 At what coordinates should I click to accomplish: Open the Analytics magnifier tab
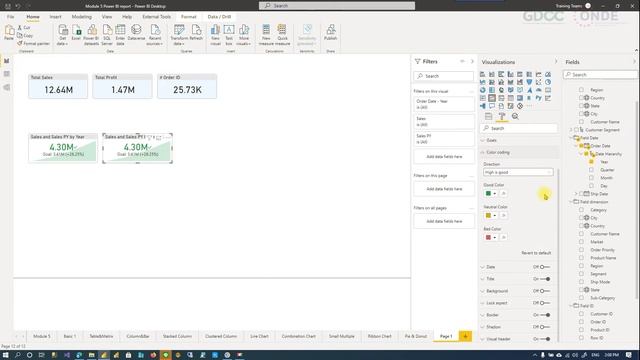515,117
